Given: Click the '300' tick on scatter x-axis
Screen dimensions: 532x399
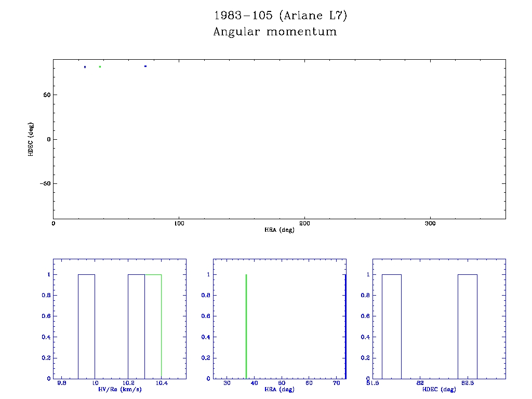Looking at the screenshot, I should 430,223.
